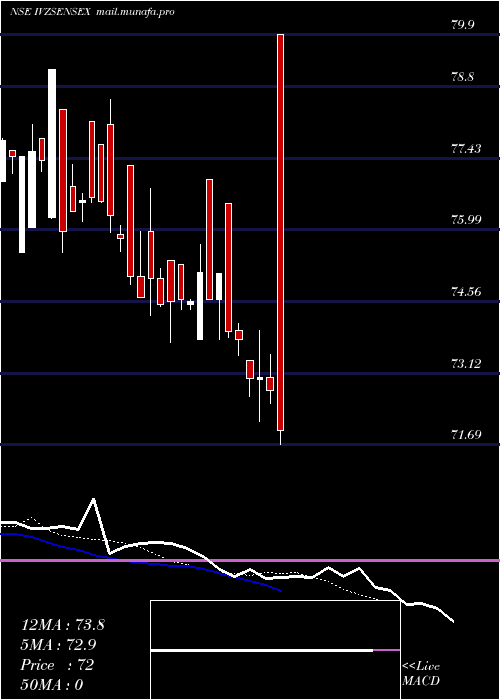Click the NSE IVZSENSEX chart title
The width and height of the screenshot is (500, 700).
tap(51, 12)
